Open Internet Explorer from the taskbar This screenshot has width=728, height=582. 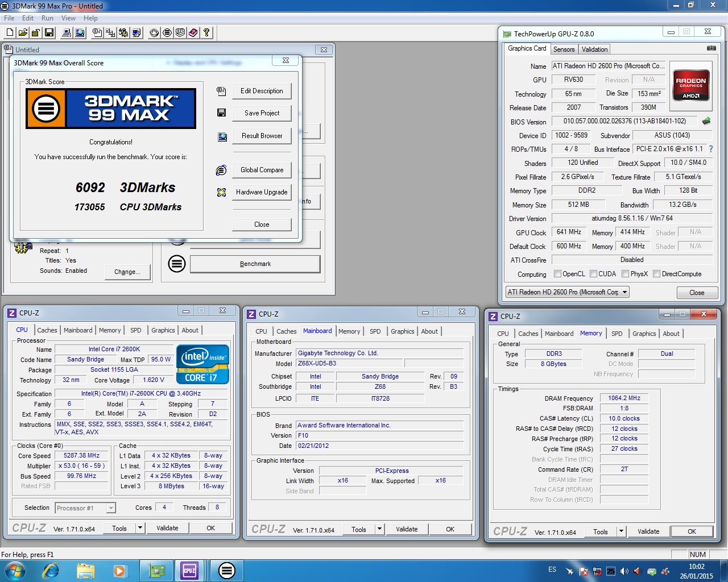point(51,571)
